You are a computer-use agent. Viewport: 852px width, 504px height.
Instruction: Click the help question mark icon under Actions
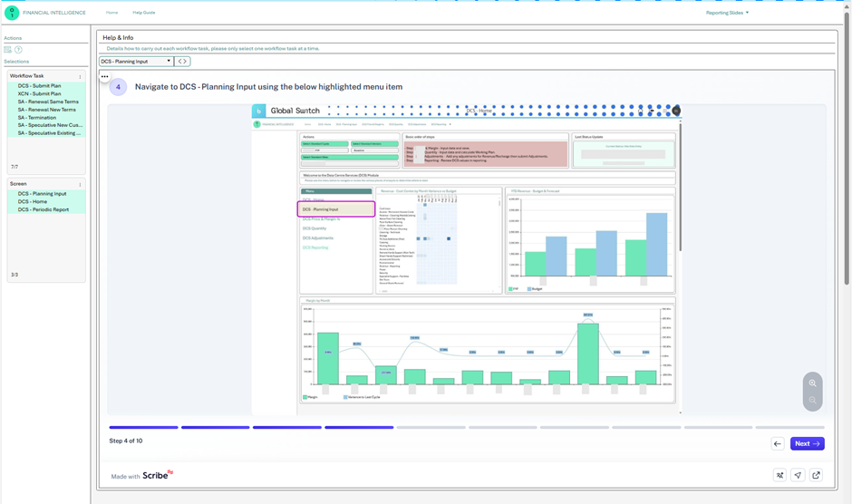[18, 50]
